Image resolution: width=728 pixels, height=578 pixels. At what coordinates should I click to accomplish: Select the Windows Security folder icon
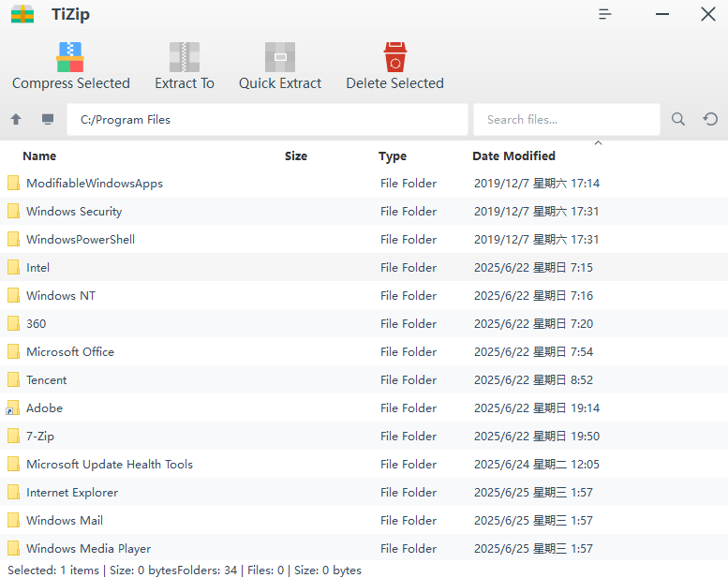[13, 211]
